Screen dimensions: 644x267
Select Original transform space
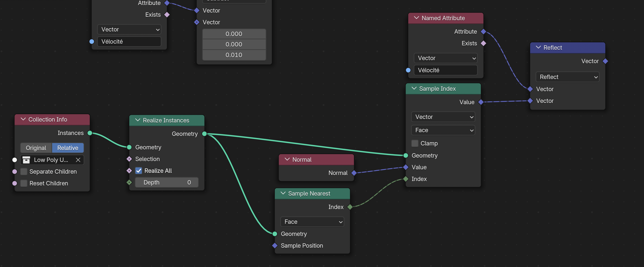pyautogui.click(x=36, y=148)
